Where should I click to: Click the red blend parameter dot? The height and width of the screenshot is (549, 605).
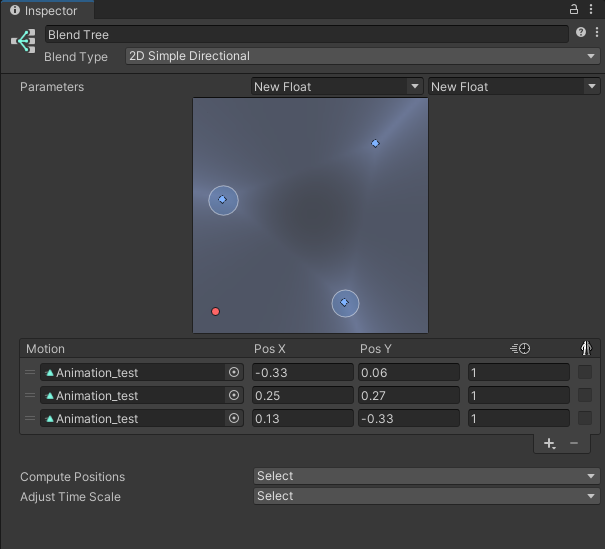pyautogui.click(x=215, y=311)
